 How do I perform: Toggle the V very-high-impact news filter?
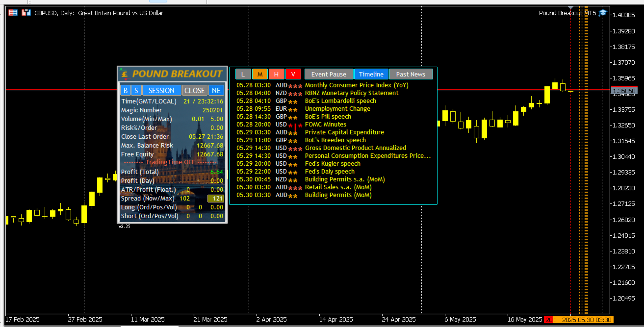point(293,74)
